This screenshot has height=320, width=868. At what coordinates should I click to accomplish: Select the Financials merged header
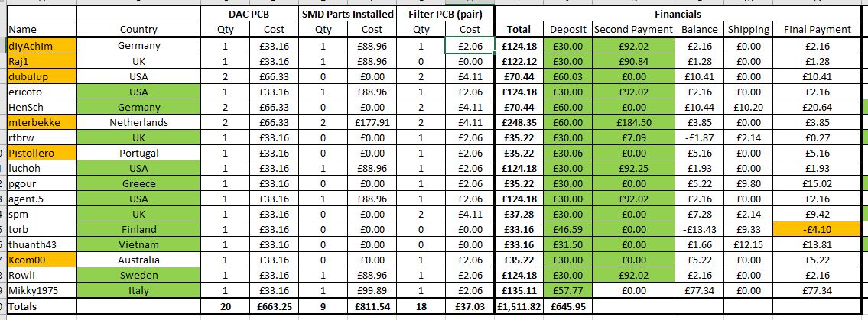pyautogui.click(x=678, y=15)
